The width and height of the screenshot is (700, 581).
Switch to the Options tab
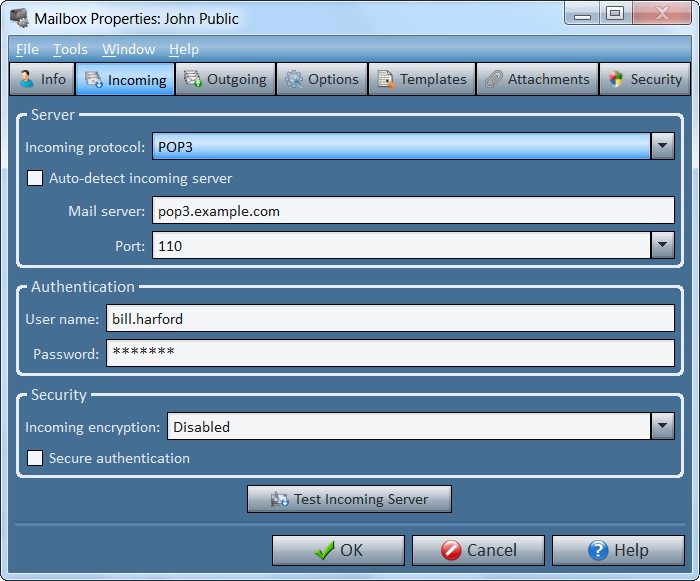point(322,79)
